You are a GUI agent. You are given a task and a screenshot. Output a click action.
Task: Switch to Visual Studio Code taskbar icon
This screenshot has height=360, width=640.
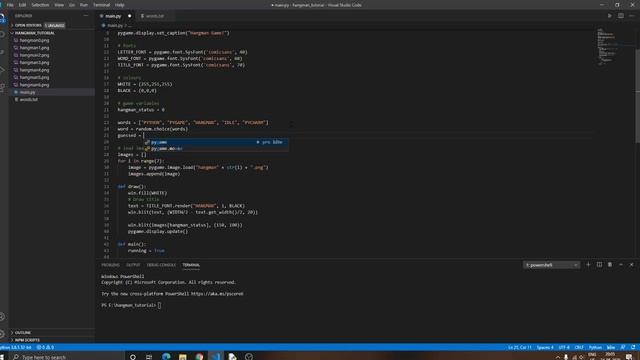(216, 357)
